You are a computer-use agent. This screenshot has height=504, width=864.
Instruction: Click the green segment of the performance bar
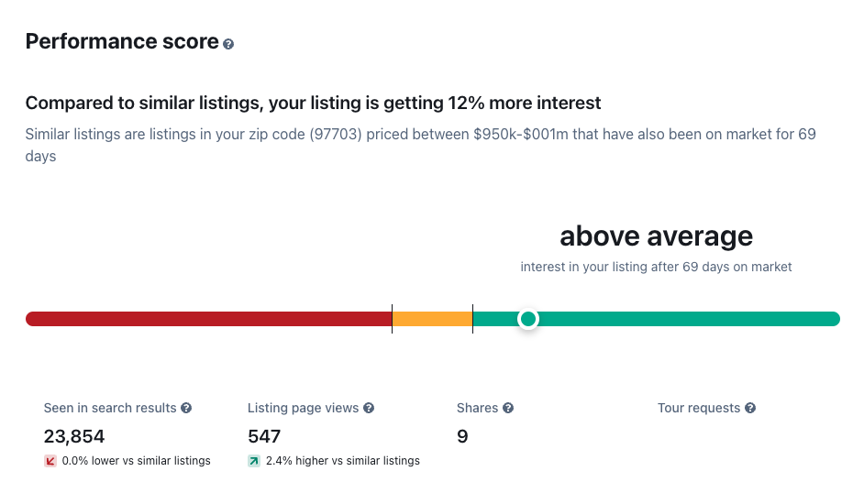pyautogui.click(x=688, y=319)
